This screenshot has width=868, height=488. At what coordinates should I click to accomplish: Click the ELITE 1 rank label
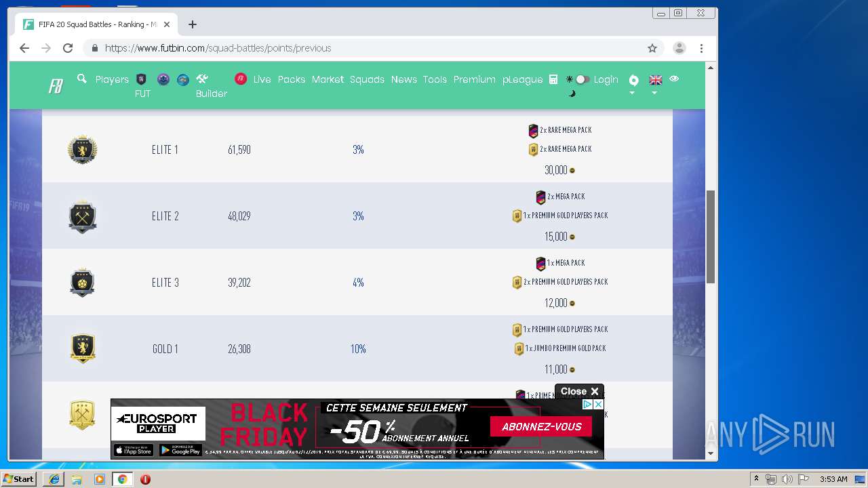(x=165, y=150)
